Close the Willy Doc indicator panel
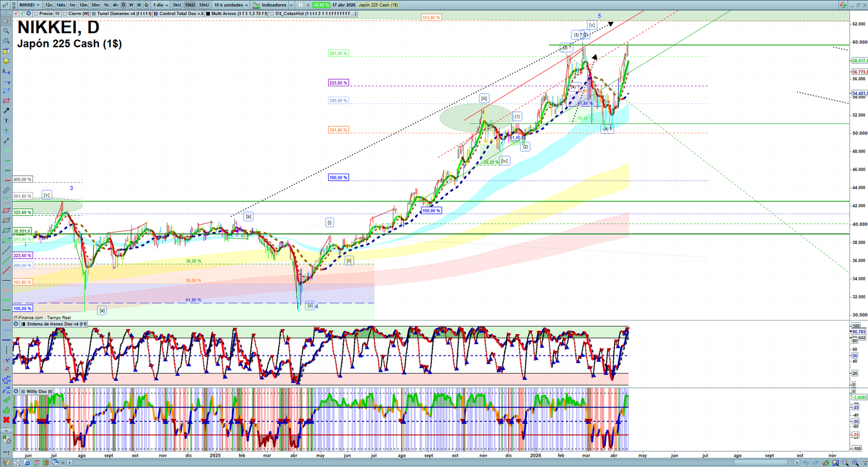The image size is (868, 467). [x=16, y=391]
